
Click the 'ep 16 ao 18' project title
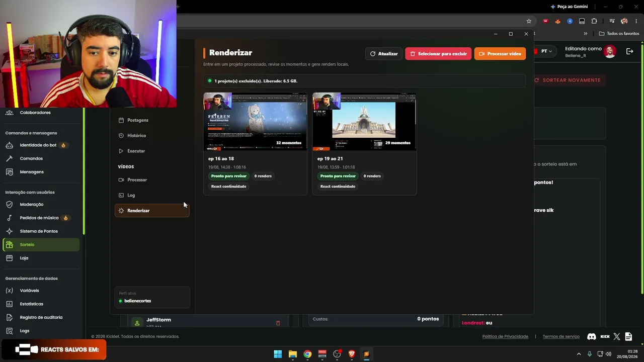(x=221, y=159)
